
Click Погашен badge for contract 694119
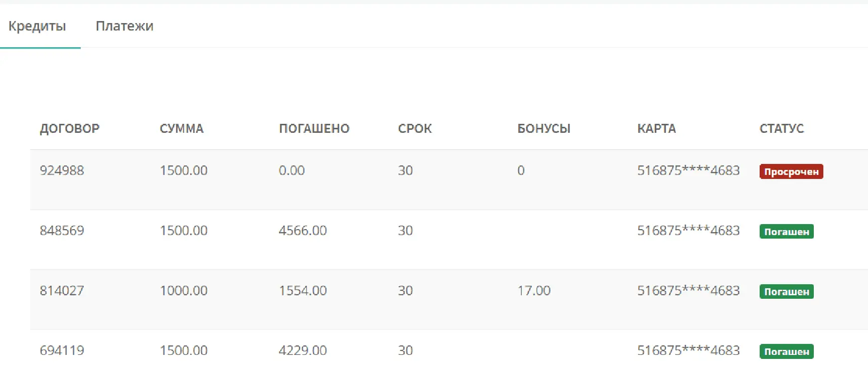click(786, 351)
